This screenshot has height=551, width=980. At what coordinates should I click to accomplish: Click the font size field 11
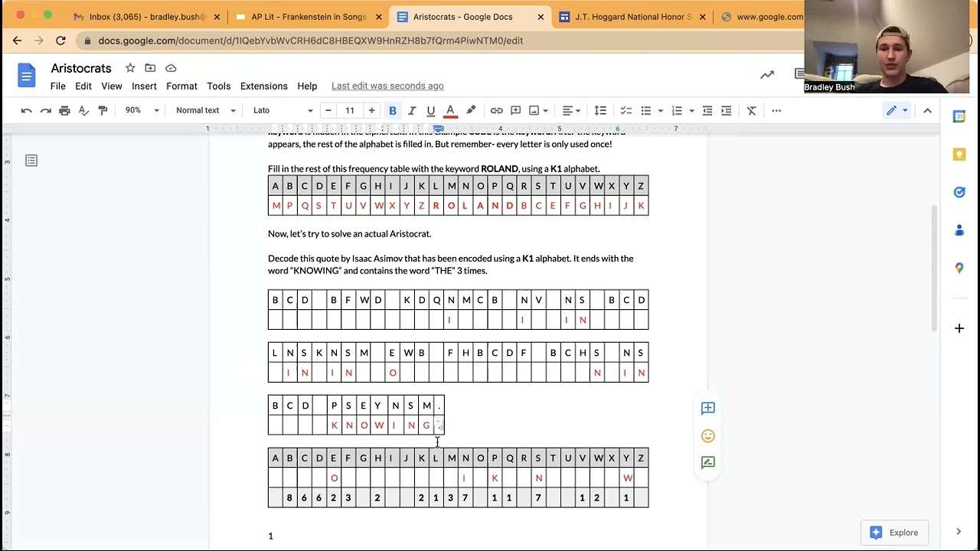pyautogui.click(x=350, y=111)
